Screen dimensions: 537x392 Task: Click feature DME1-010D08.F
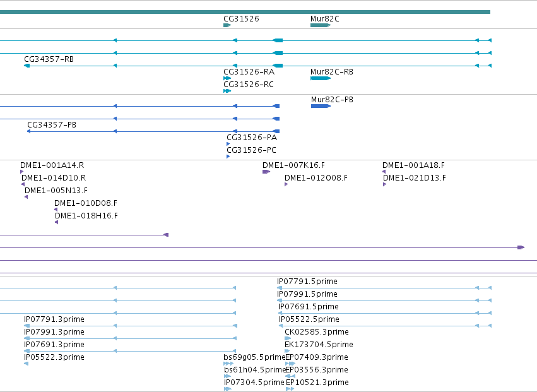(86, 203)
